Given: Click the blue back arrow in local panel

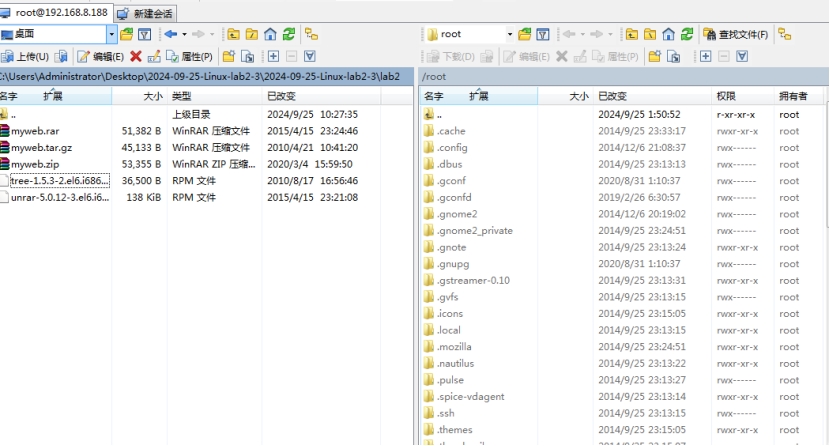Looking at the screenshot, I should point(170,34).
